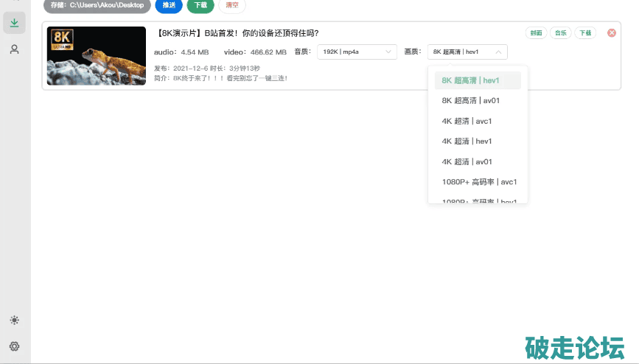Remove the video with the red X icon
Viewport: 639px width, 364px height.
(x=611, y=33)
